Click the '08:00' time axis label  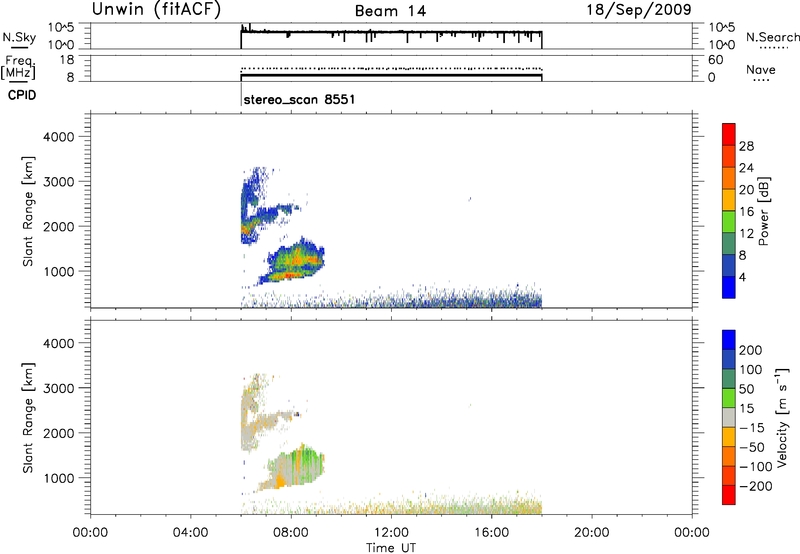click(x=291, y=533)
